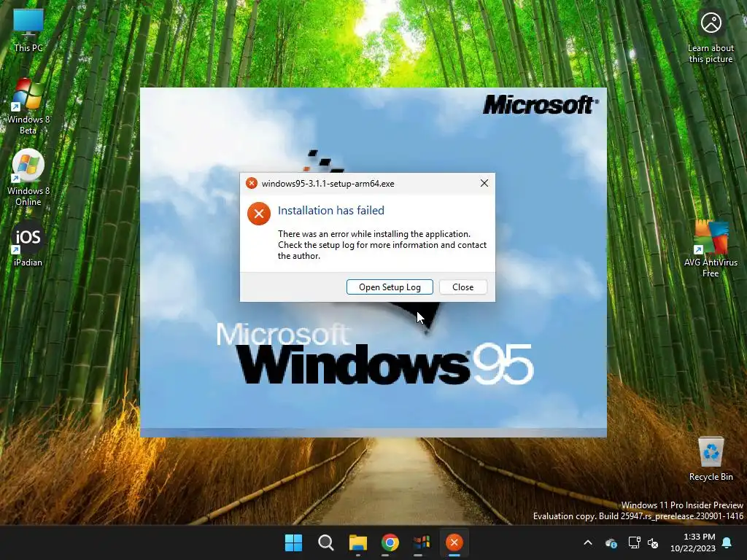Click the orange error icon in dialog body

[259, 214]
